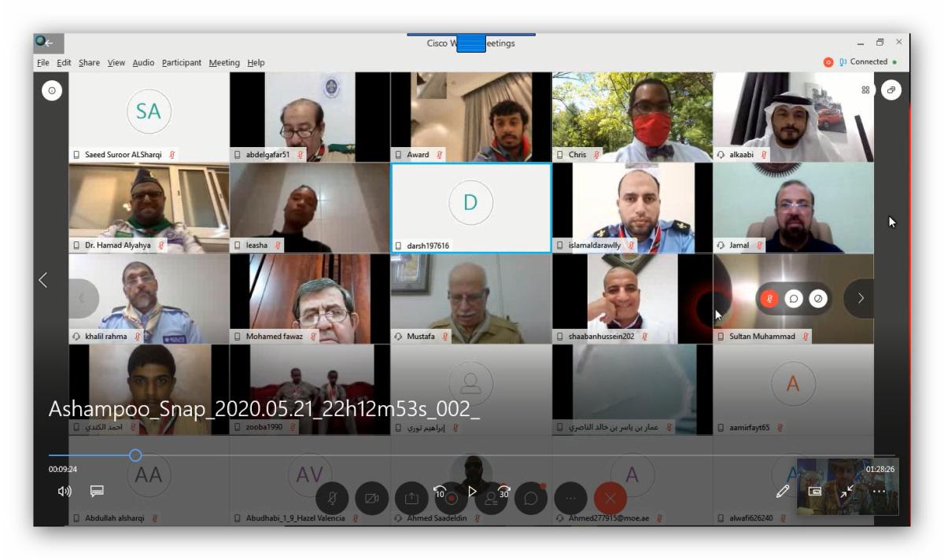The image size is (944, 560).
Task: Open the Meeting menu
Action: (224, 63)
